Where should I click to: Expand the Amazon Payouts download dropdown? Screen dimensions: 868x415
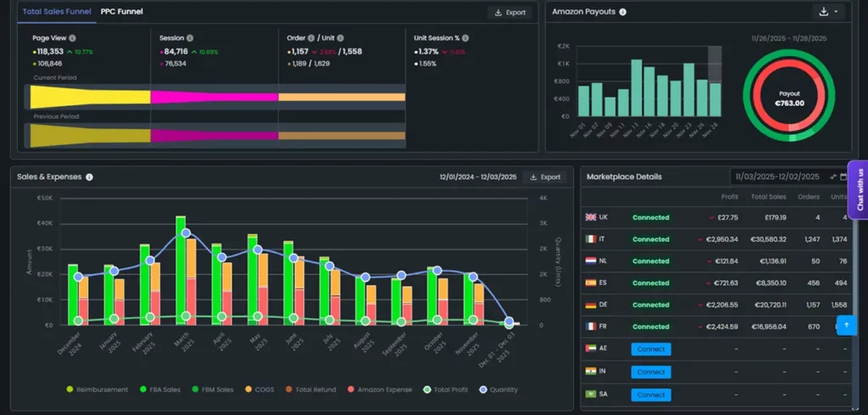click(x=829, y=12)
